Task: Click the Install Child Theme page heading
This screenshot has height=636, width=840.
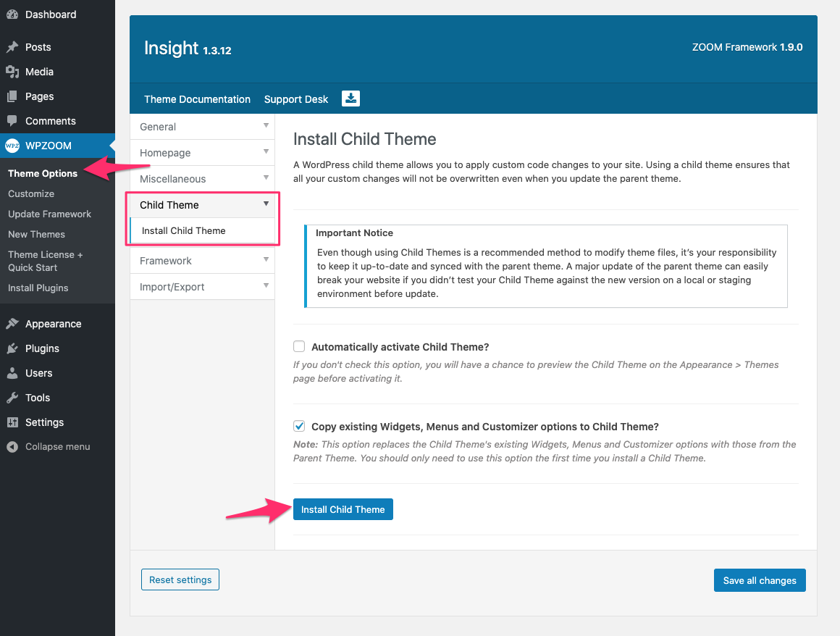Action: (x=365, y=139)
